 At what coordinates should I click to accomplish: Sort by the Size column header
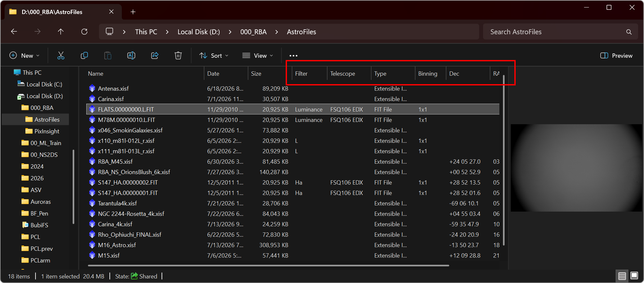(x=270, y=74)
